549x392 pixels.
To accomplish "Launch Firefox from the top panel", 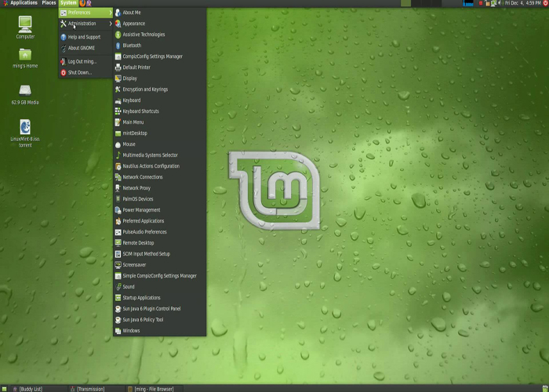I will pyautogui.click(x=82, y=3).
